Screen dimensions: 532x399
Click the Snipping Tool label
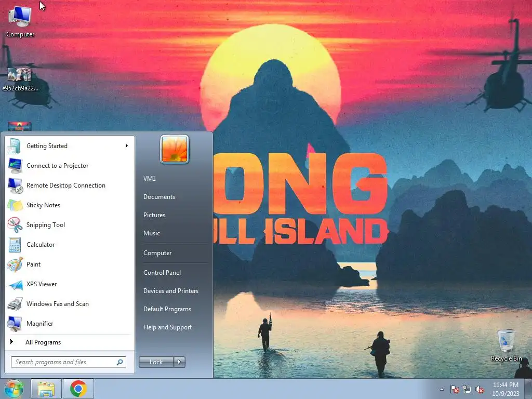[46, 224]
